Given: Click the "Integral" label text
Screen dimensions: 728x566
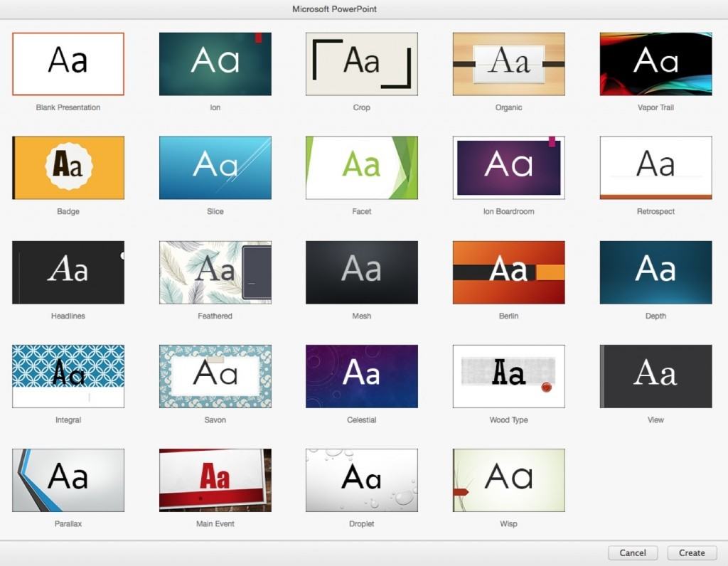Looking at the screenshot, I should click(68, 420).
